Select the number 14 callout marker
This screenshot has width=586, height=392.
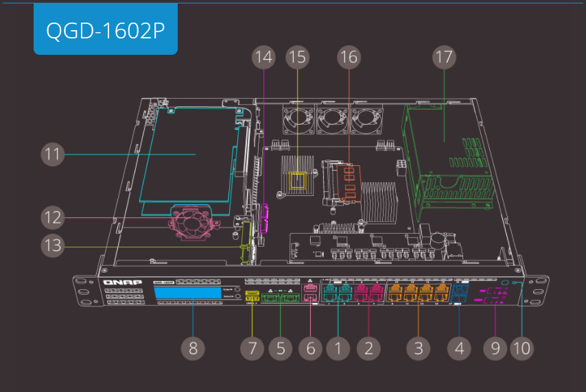tap(263, 57)
